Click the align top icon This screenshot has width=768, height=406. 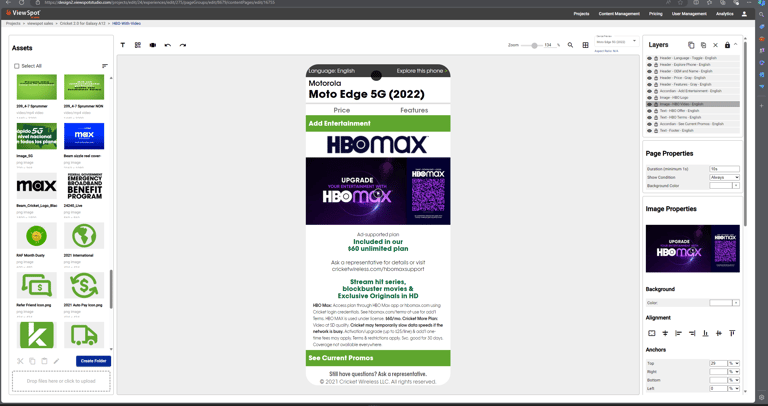click(732, 333)
